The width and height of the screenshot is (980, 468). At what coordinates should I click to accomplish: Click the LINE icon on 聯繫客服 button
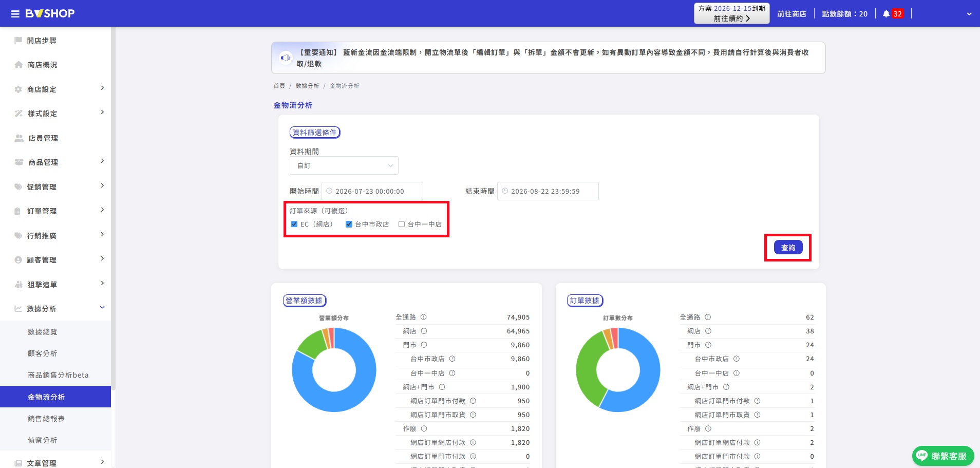(x=922, y=456)
